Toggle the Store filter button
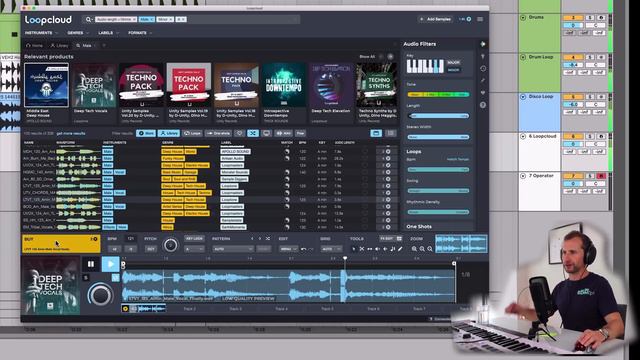This screenshot has width=640, height=360. click(x=146, y=133)
